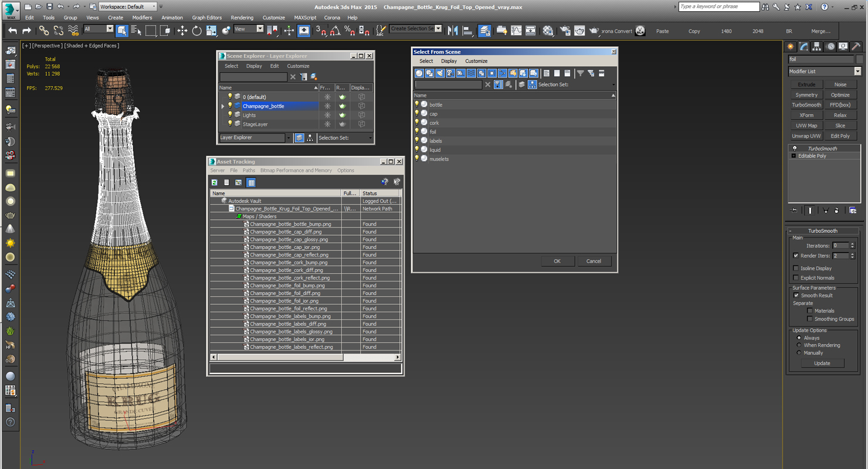This screenshot has width=868, height=469.
Task: Increment the Iterations spinner
Action: [852, 244]
